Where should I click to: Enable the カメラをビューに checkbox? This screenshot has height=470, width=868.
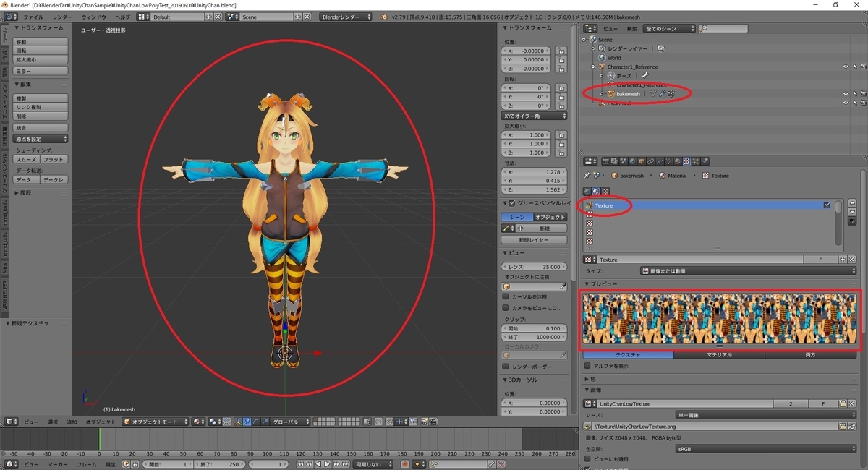click(x=506, y=308)
